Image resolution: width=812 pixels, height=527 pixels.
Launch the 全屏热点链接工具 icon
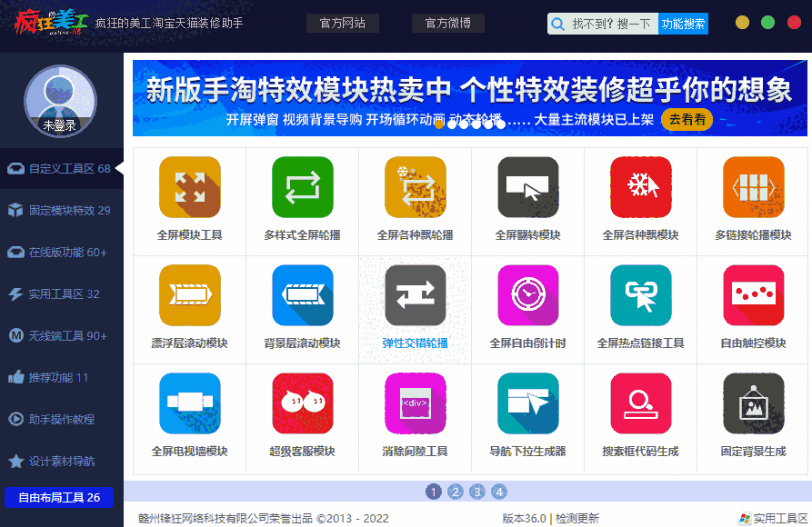pyautogui.click(x=641, y=295)
